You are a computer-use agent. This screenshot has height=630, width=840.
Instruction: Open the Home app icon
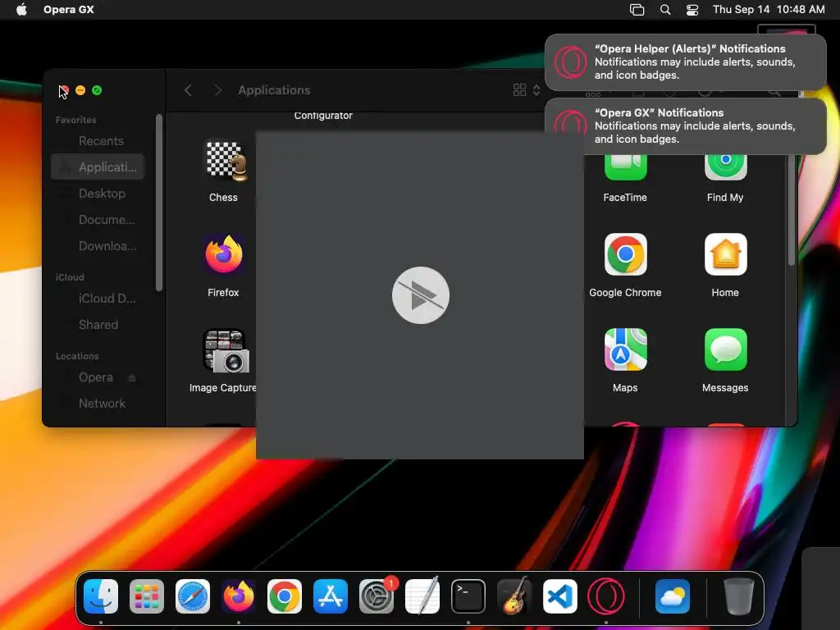[x=725, y=254]
